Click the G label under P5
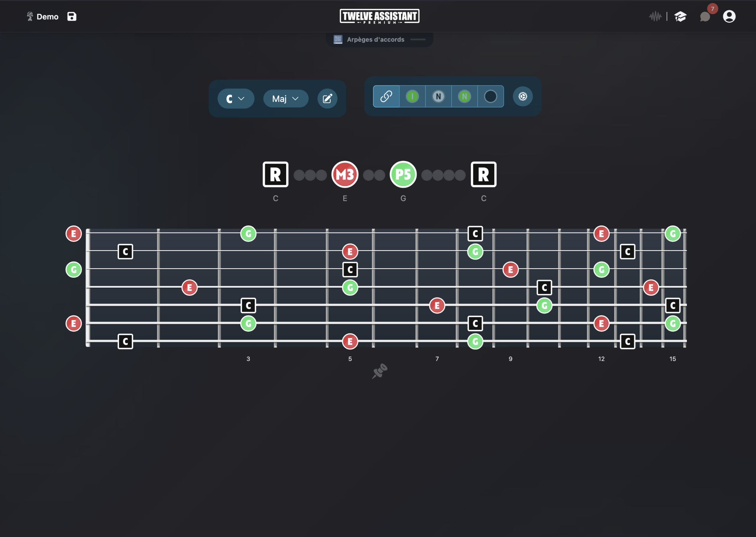 (x=403, y=198)
